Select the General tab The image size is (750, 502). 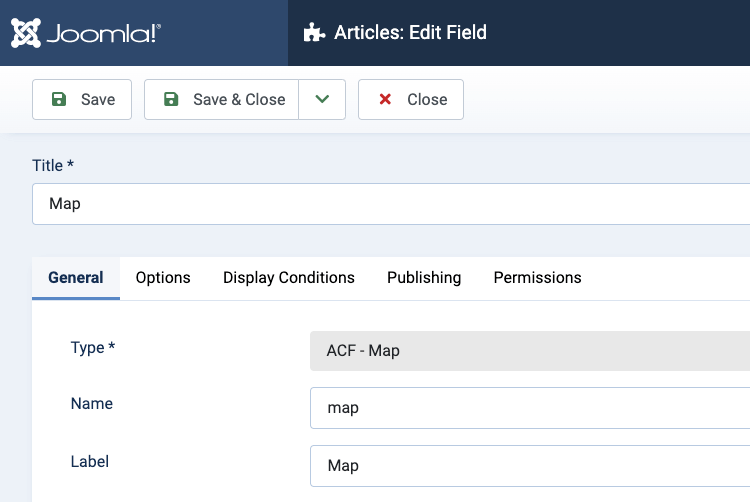tap(76, 278)
